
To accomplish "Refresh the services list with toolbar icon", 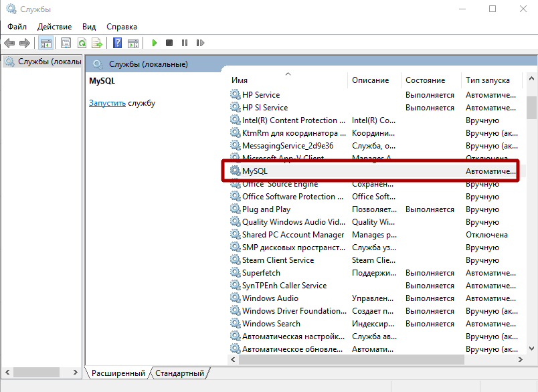I will (82, 43).
